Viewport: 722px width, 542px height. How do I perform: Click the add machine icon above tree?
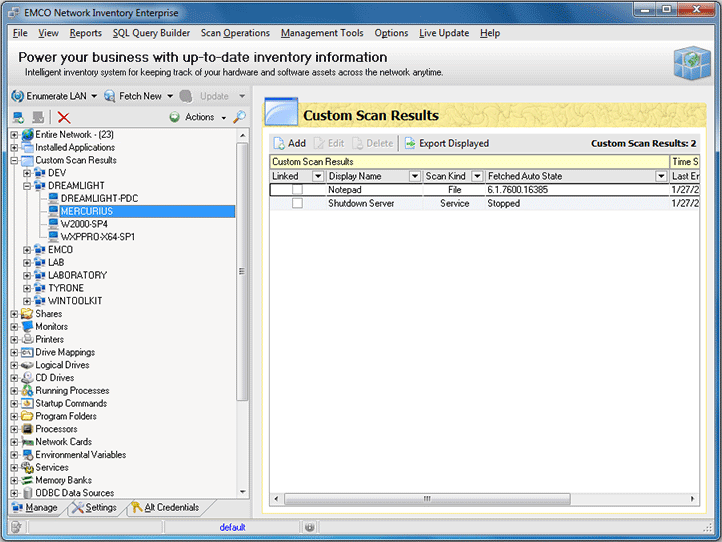coord(18,117)
